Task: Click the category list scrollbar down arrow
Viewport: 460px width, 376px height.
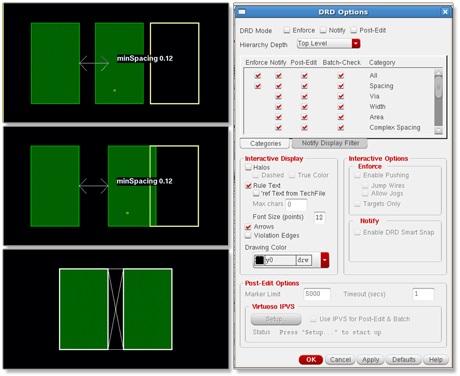Action: point(439,130)
